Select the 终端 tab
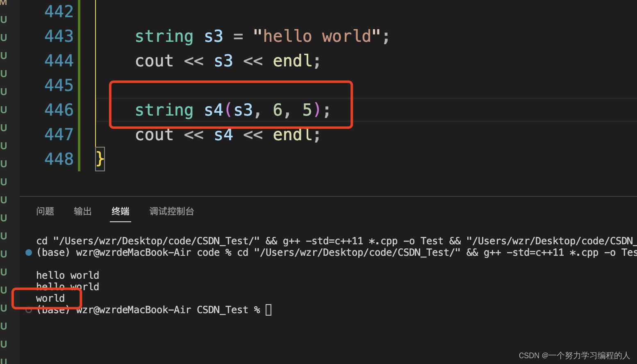The image size is (637, 364). pos(121,211)
